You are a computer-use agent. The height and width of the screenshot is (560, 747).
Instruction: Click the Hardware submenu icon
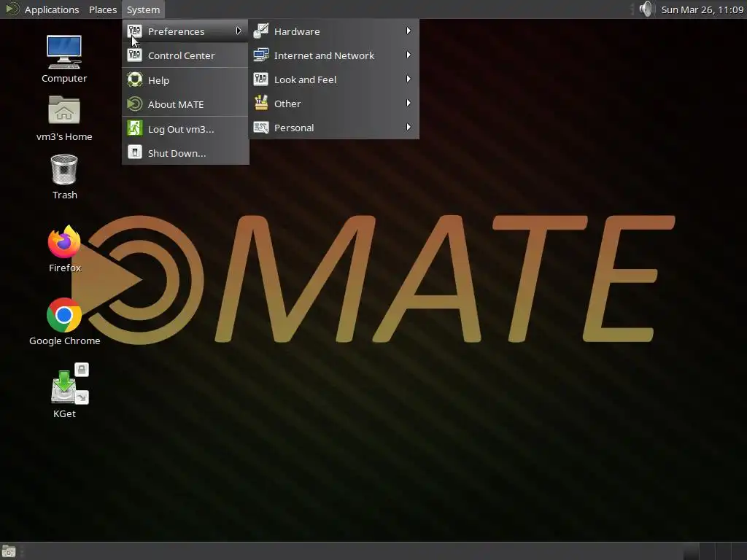pos(260,31)
